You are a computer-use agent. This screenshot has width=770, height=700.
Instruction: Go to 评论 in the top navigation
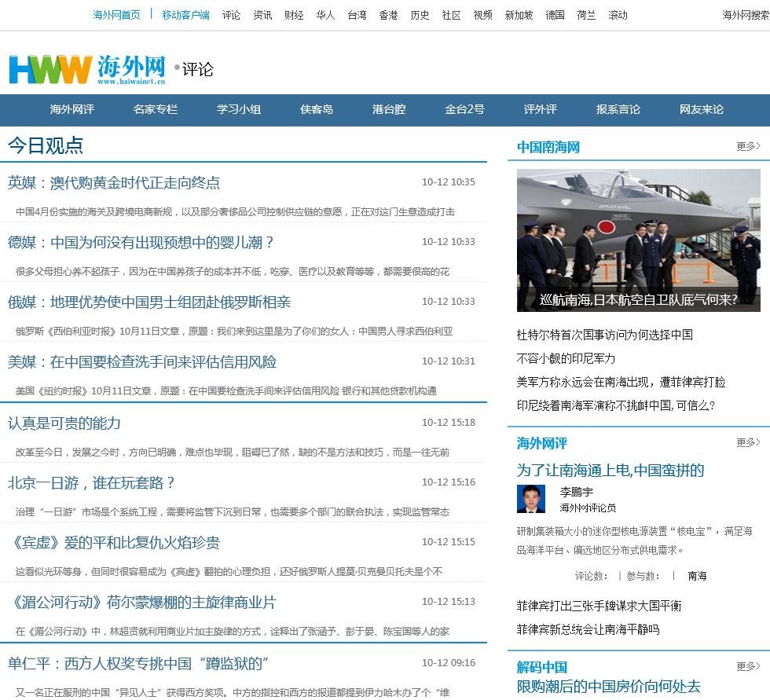(231, 15)
